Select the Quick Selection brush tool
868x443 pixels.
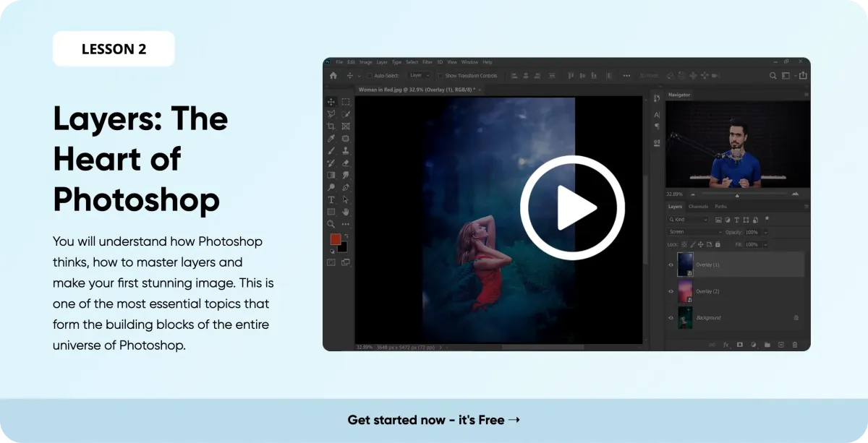coord(346,114)
